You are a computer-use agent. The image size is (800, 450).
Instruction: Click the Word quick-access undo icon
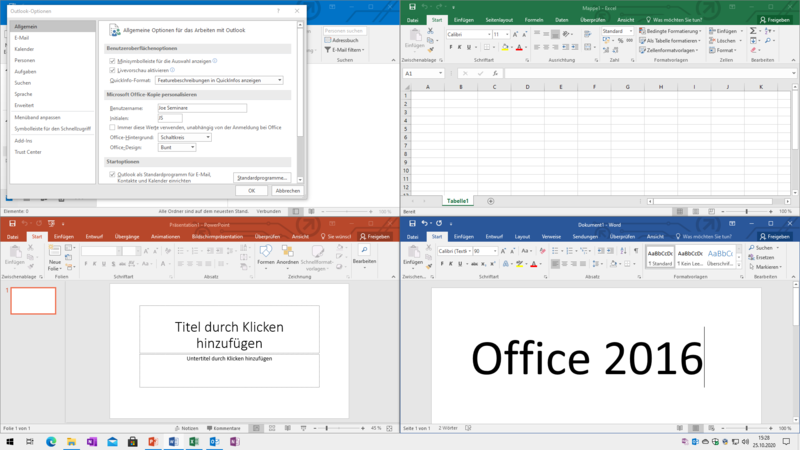(424, 223)
